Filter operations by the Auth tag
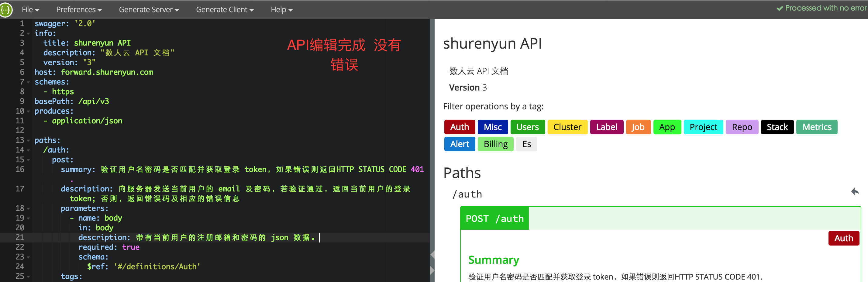This screenshot has height=282, width=868. click(x=460, y=127)
